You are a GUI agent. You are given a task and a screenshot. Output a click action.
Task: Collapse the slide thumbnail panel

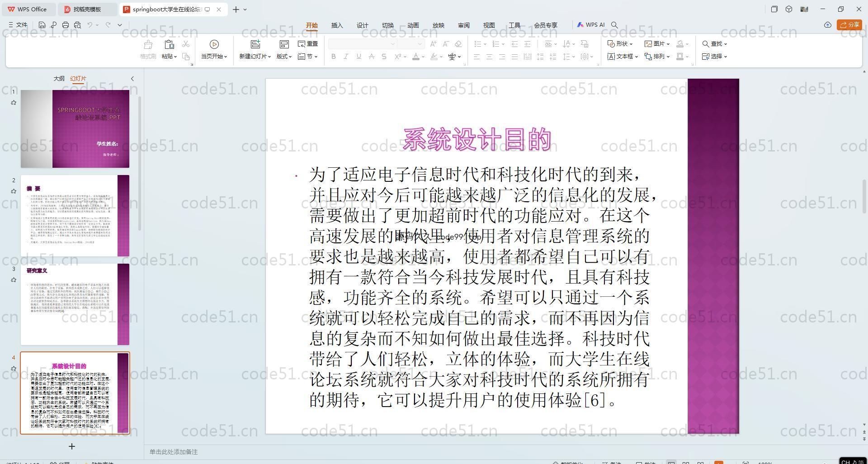coord(132,79)
